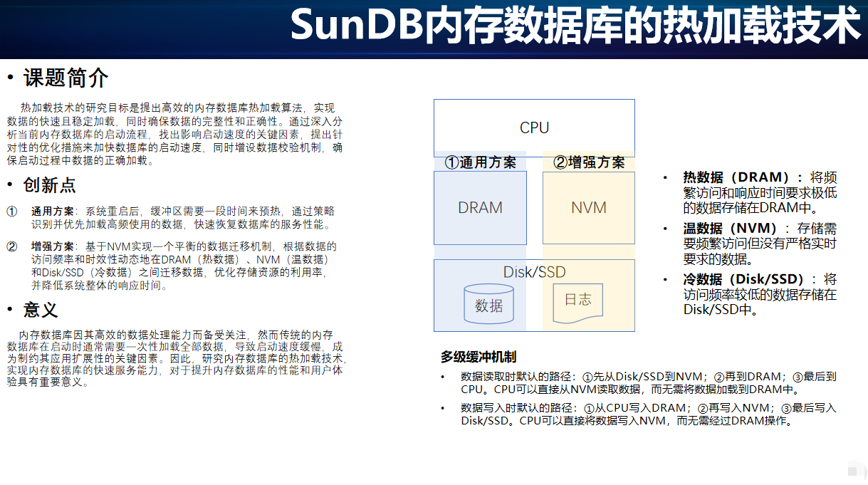This screenshot has height=485, width=868.
Task: Select the NVM block diagram element
Action: (588, 207)
